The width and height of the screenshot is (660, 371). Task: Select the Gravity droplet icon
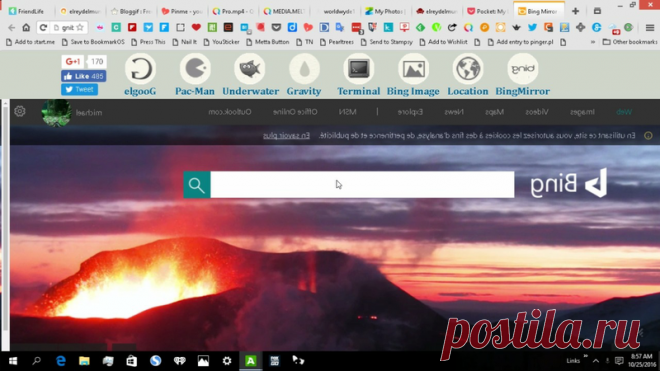pos(304,69)
